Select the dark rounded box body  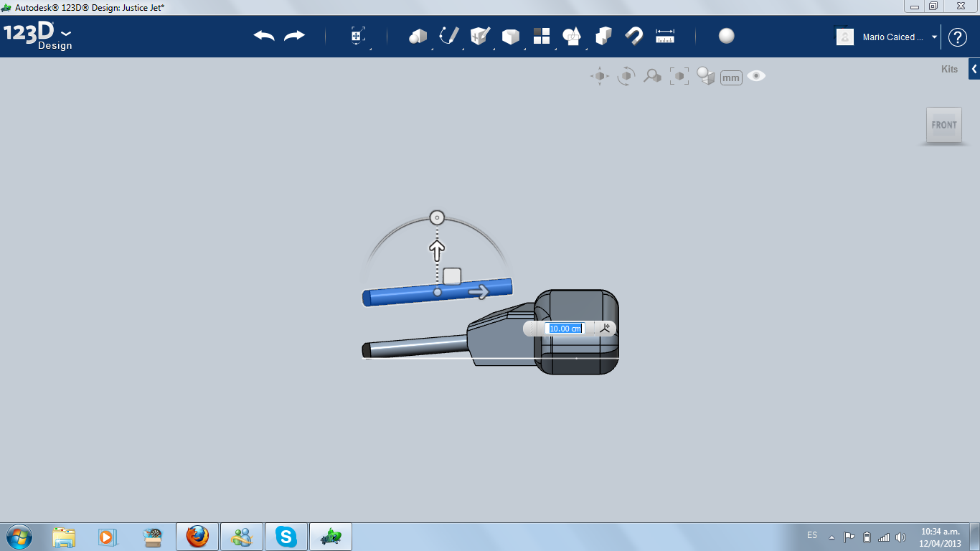pyautogui.click(x=578, y=331)
